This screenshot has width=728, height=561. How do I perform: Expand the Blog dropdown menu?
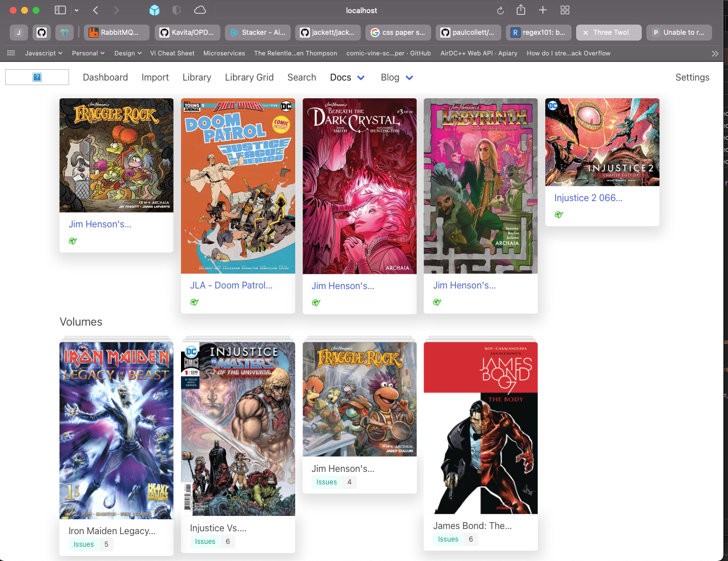pyautogui.click(x=397, y=77)
